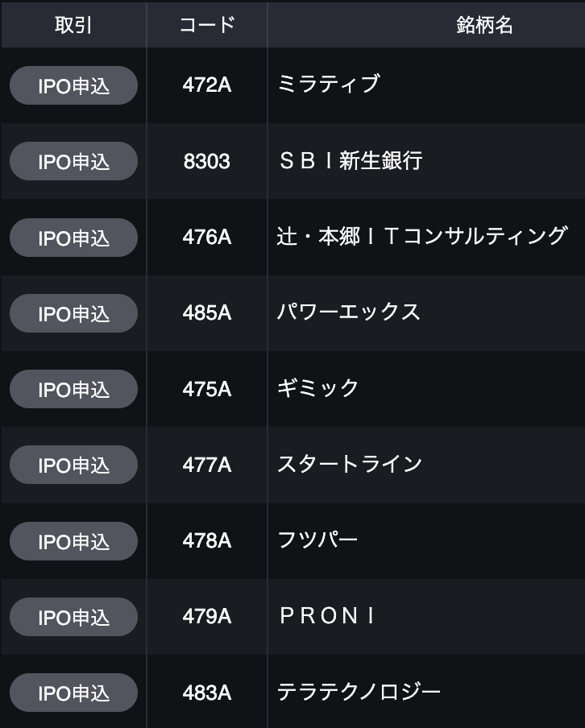This screenshot has height=728, width=585.
Task: Click IPO申込 button for ギミック
Action: [73, 389]
